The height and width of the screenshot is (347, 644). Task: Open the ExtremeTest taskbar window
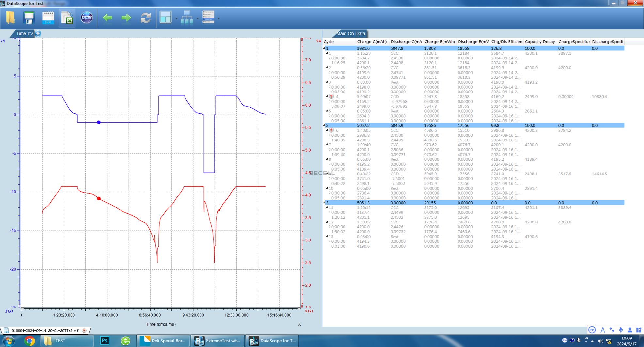[x=217, y=341]
